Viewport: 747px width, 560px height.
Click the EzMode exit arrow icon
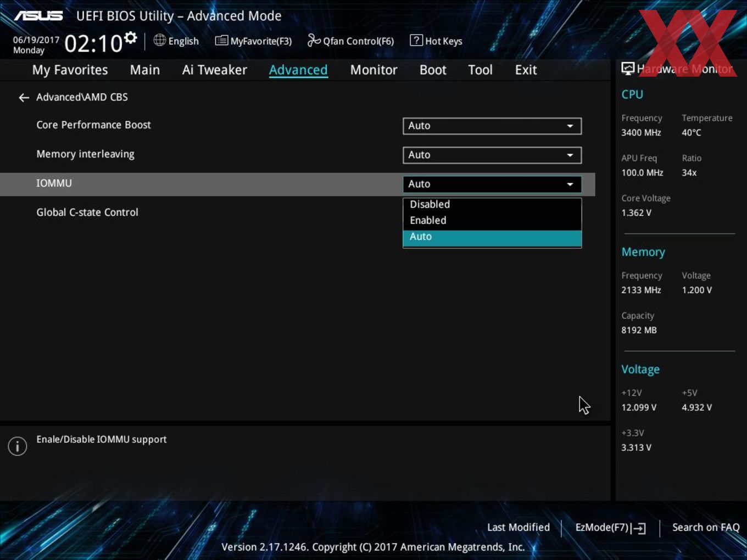tap(638, 528)
